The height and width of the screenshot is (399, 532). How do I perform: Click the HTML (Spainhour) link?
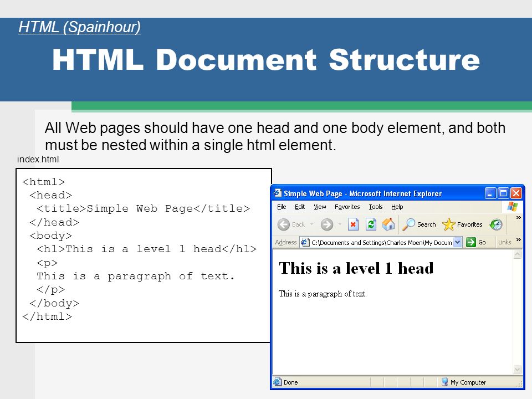click(79, 27)
